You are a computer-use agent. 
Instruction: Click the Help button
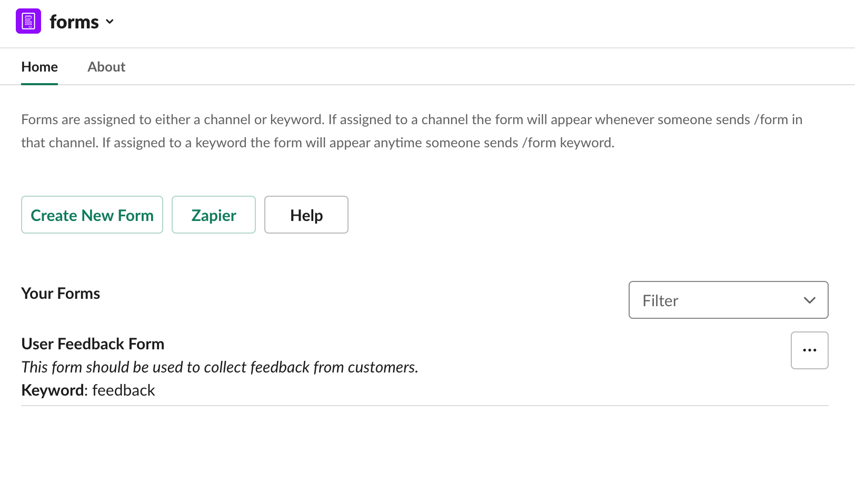306,215
